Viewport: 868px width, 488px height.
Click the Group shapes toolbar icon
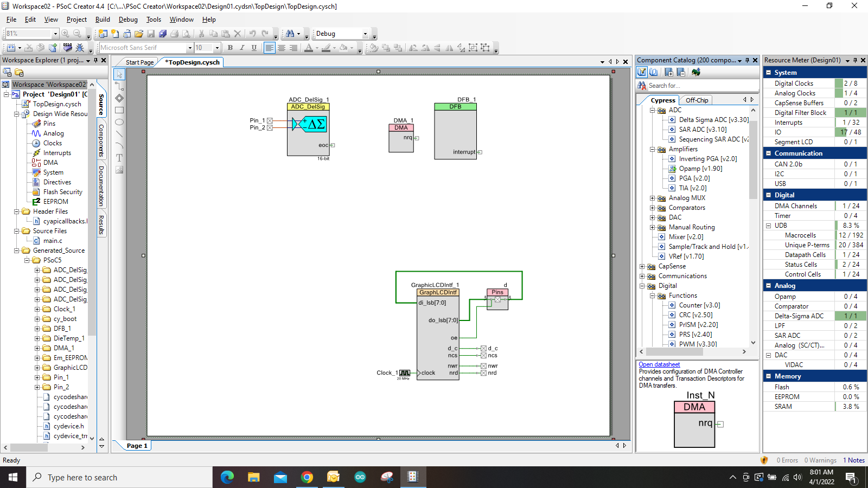[473, 48]
